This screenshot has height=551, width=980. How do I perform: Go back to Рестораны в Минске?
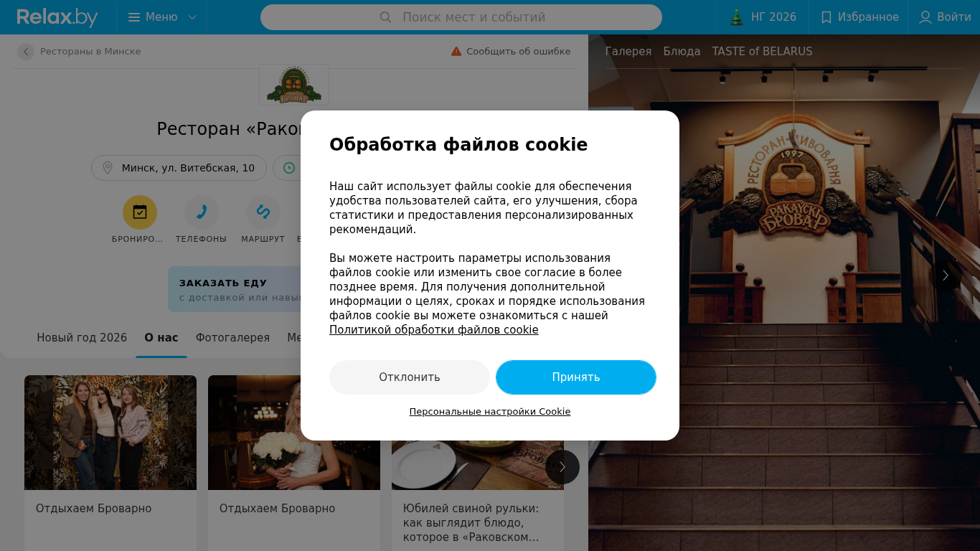click(80, 52)
